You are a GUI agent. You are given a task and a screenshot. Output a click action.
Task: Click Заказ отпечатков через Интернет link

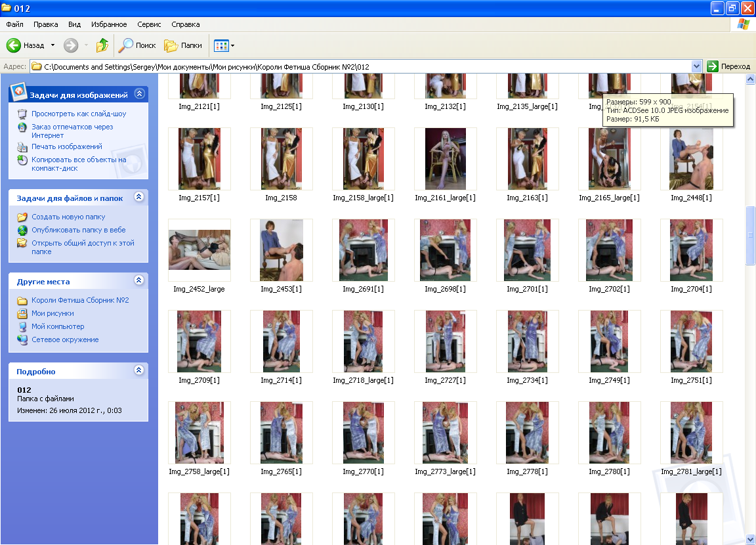click(x=72, y=131)
